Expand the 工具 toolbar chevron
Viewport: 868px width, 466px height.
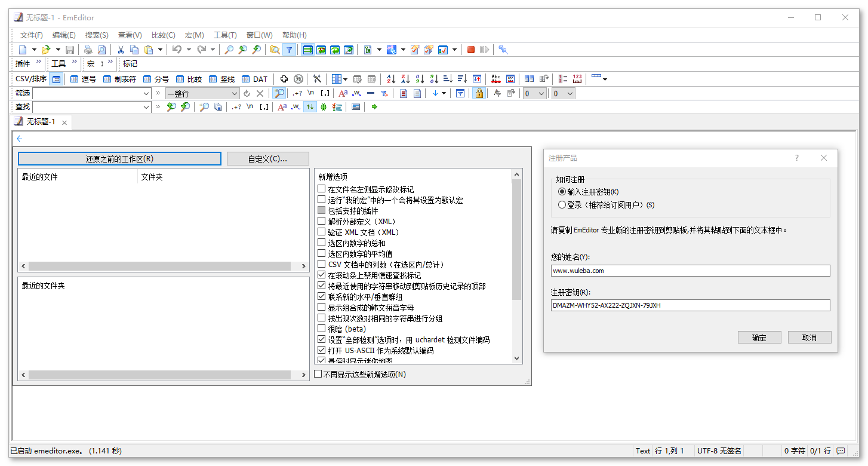75,62
